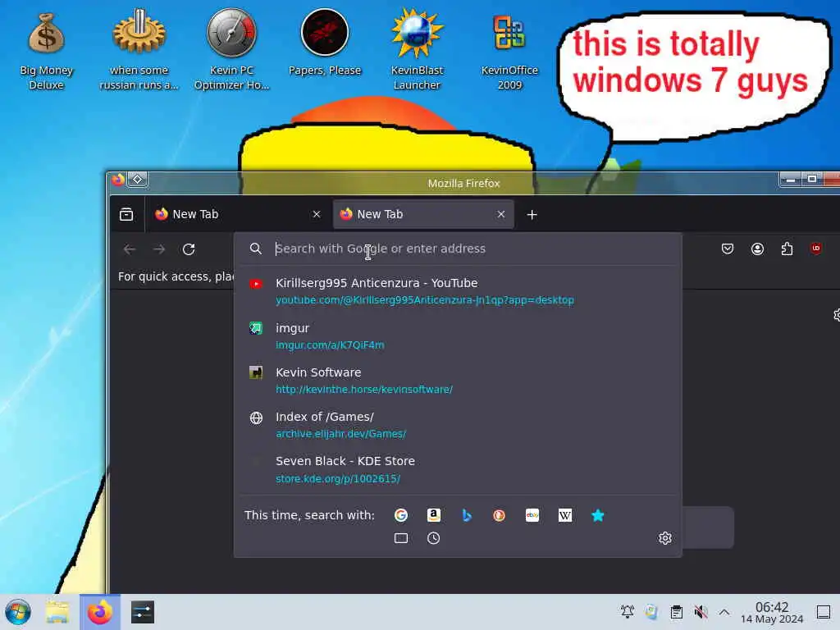Open System Settings taskbar icon
Viewport: 840px width, 630px height.
(x=143, y=612)
